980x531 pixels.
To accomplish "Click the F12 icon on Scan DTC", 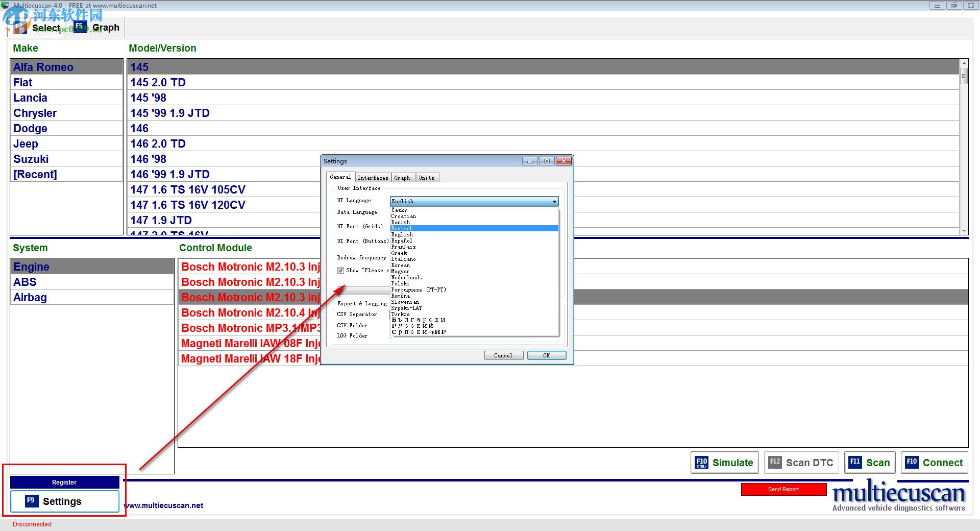I will point(775,462).
